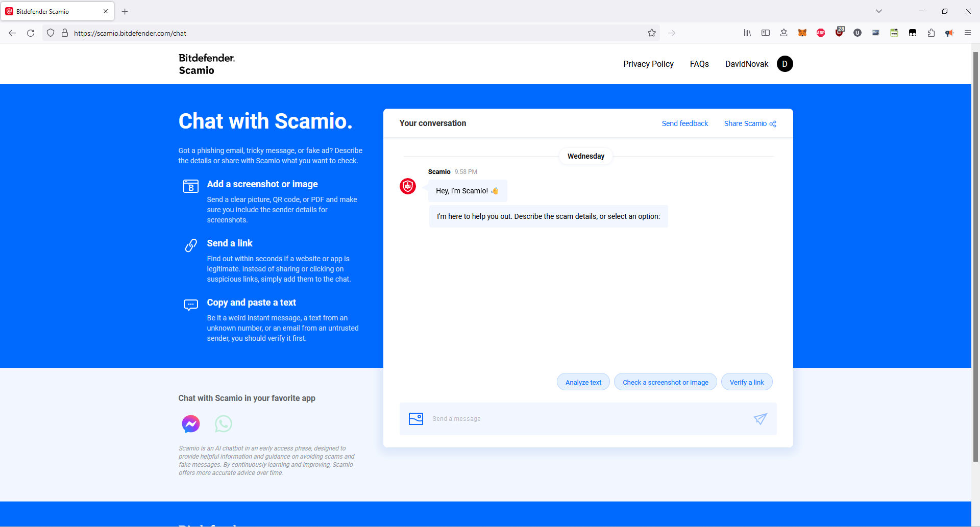Click the megaphone extension icon
Viewport: 980px width, 527px height.
949,33
